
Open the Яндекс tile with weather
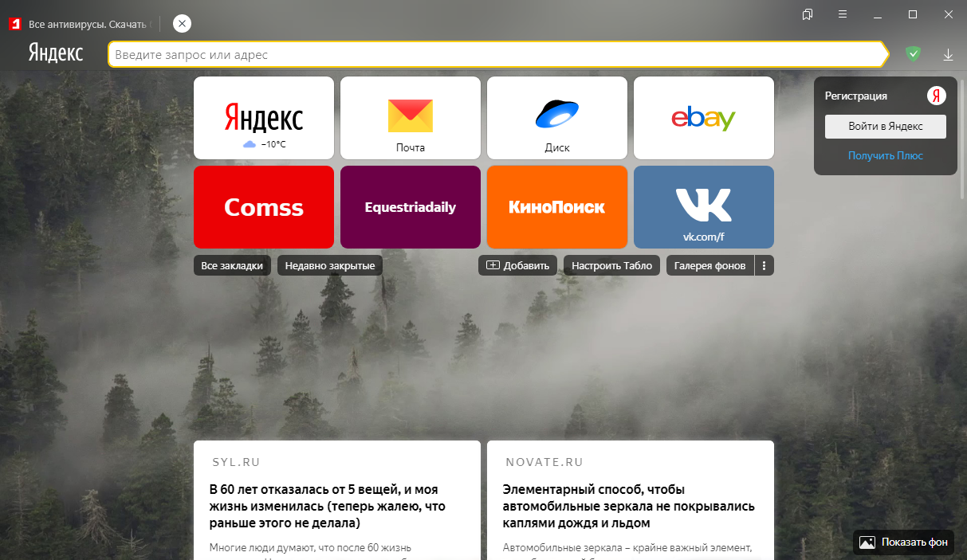click(263, 118)
